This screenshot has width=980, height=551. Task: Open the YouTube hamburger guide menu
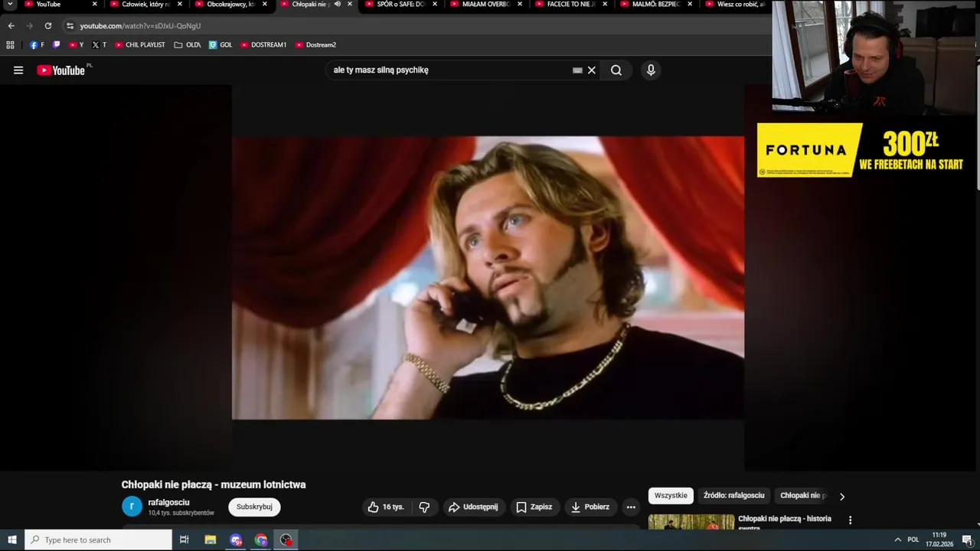point(18,70)
